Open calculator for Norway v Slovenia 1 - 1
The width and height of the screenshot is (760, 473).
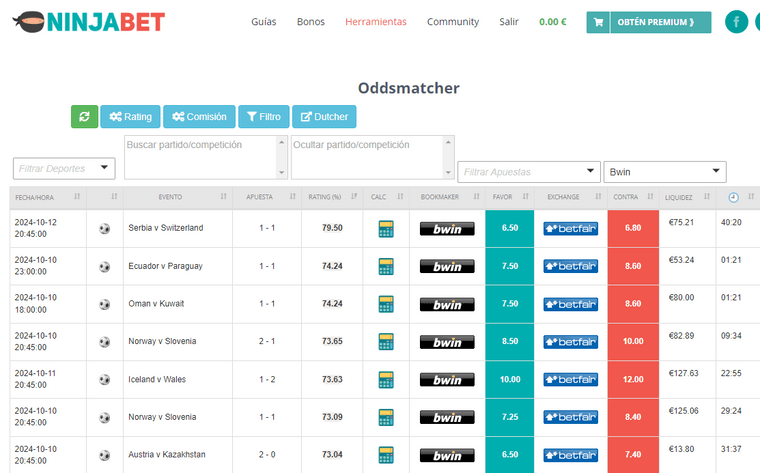pyautogui.click(x=386, y=417)
